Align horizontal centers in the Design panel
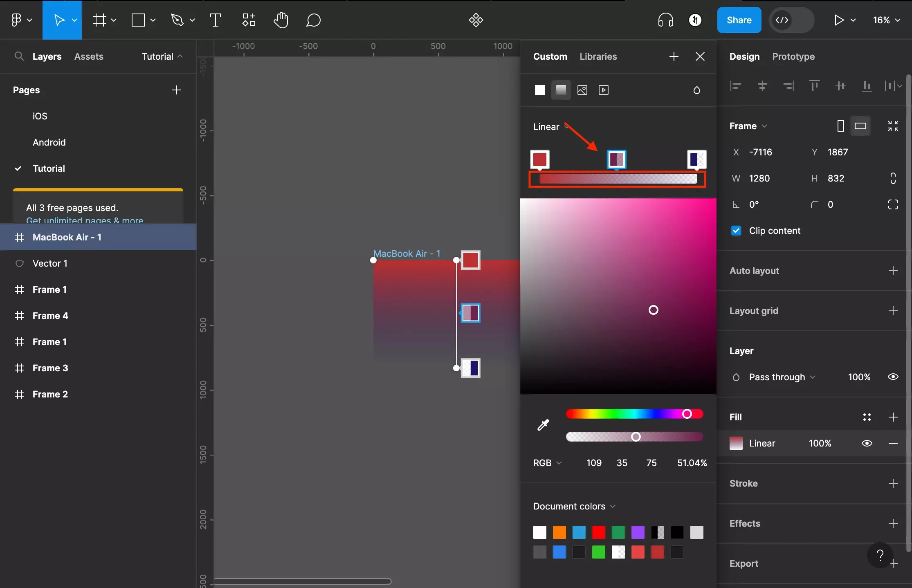 [761, 86]
